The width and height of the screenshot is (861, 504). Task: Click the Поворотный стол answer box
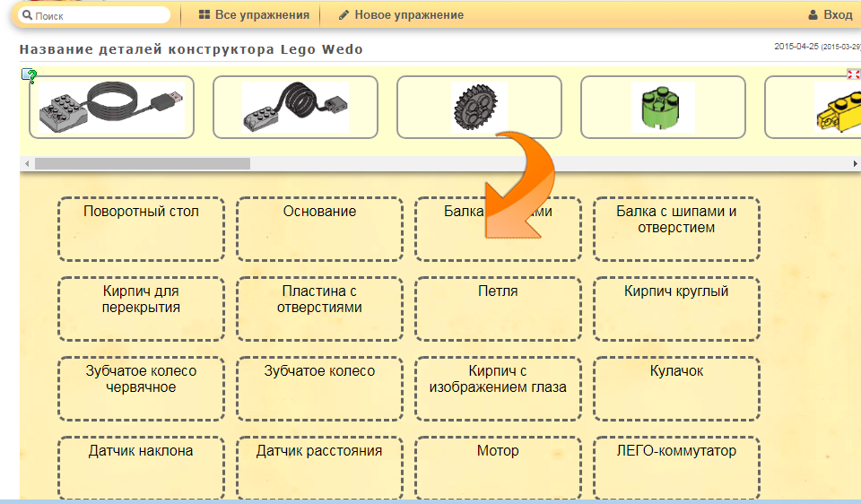pos(141,229)
